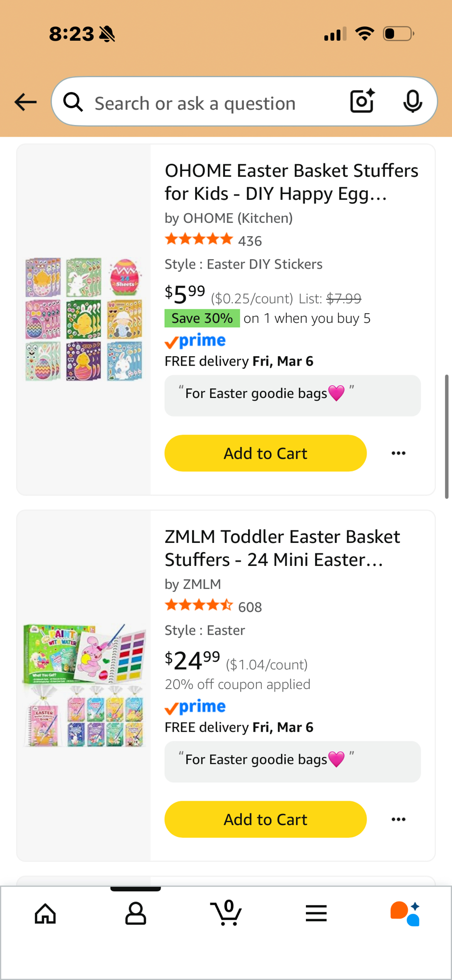Open camera visual search icon

(x=362, y=101)
